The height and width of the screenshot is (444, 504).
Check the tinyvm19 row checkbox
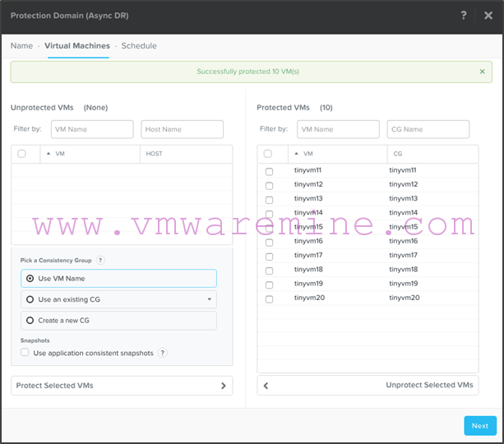[270, 284]
